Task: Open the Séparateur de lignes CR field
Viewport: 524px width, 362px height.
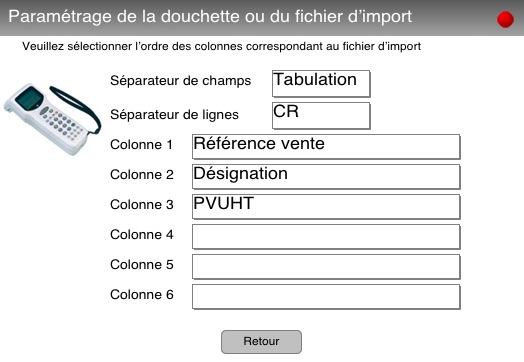Action: (321, 116)
